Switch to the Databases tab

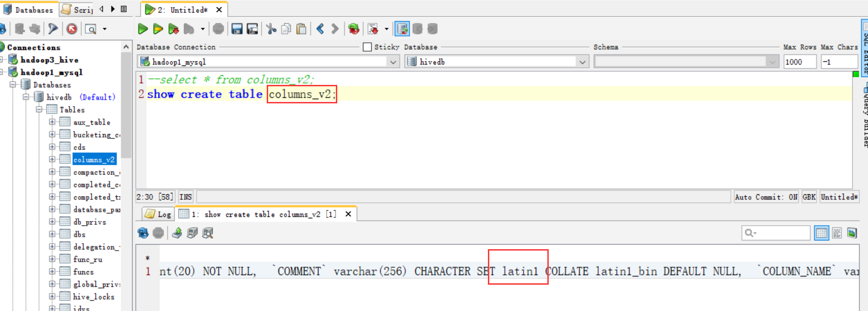coord(29,9)
